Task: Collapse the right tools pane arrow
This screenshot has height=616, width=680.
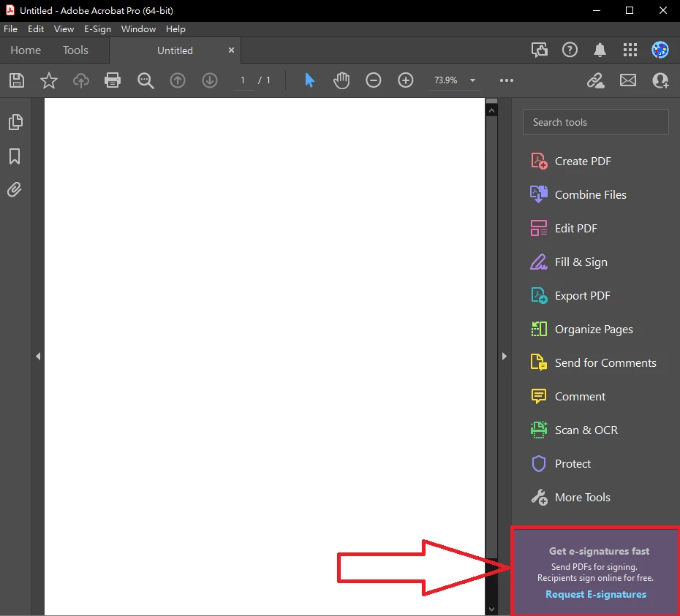Action: pos(504,357)
